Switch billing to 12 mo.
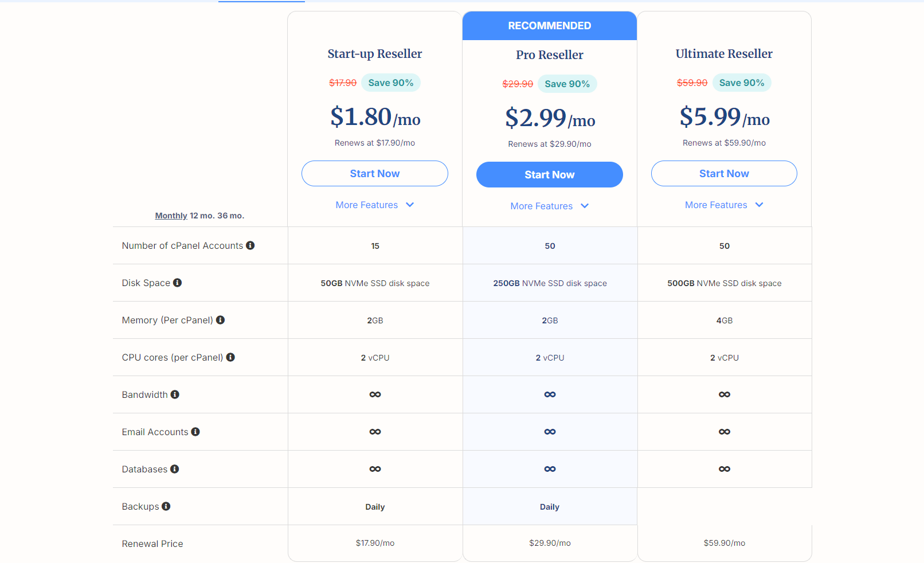924x563 pixels. click(202, 216)
